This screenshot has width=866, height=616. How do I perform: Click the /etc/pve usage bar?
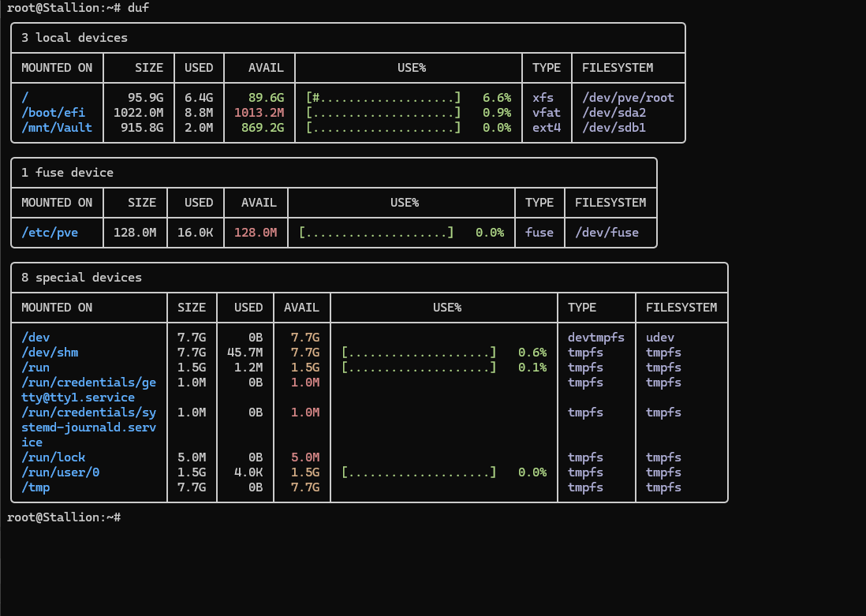376,233
